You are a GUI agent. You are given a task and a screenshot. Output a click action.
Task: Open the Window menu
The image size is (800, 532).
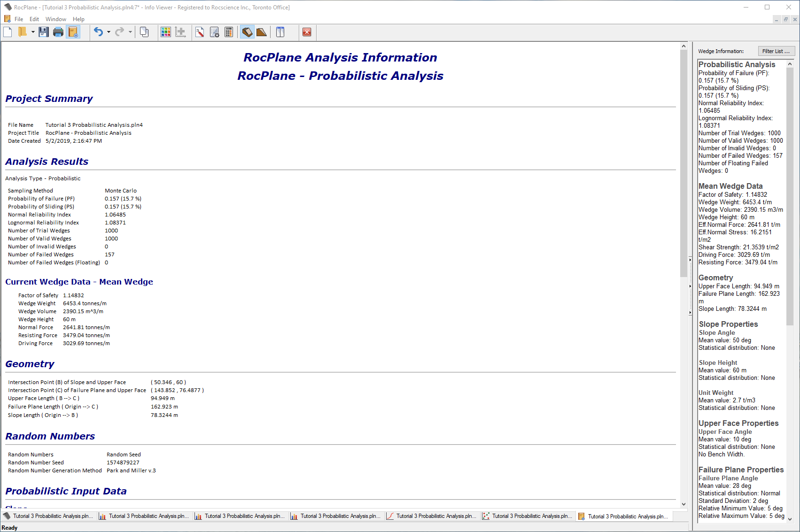[56, 19]
